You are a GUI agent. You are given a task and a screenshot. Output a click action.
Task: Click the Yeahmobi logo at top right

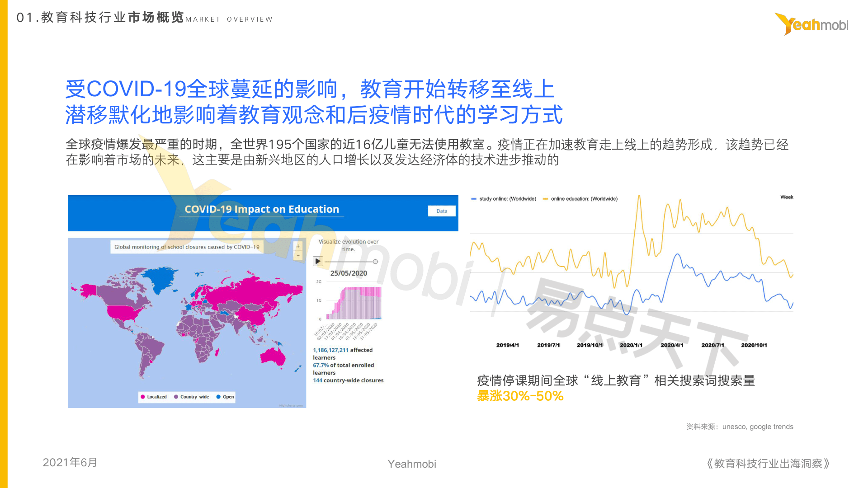click(x=811, y=24)
